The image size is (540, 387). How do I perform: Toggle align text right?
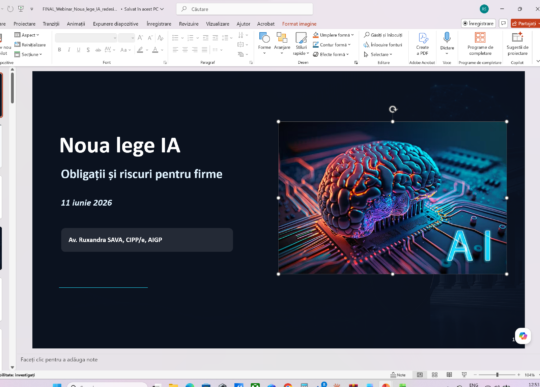[x=195, y=50]
